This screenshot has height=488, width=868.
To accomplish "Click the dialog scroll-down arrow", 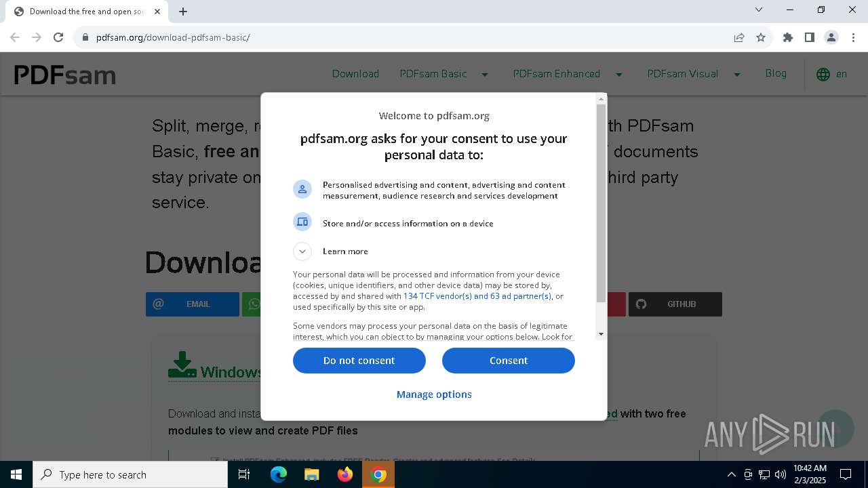I will [601, 334].
